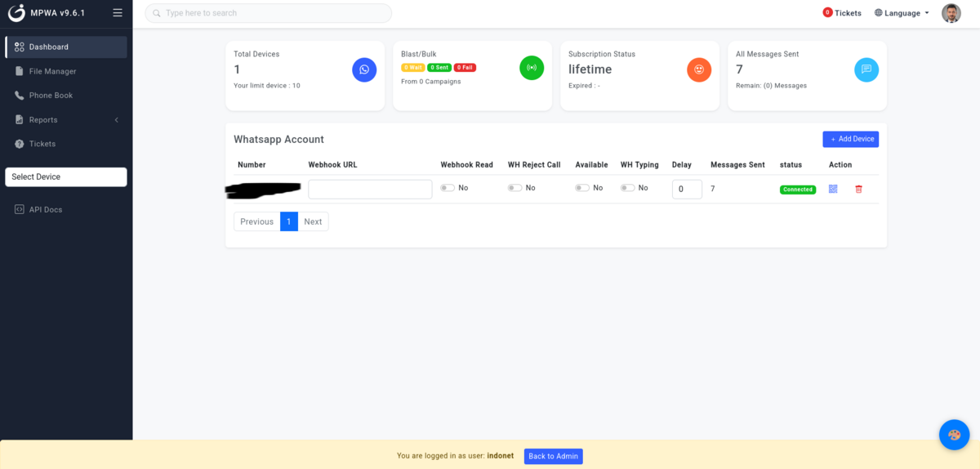
Task: Click the Add Device button
Action: point(850,139)
